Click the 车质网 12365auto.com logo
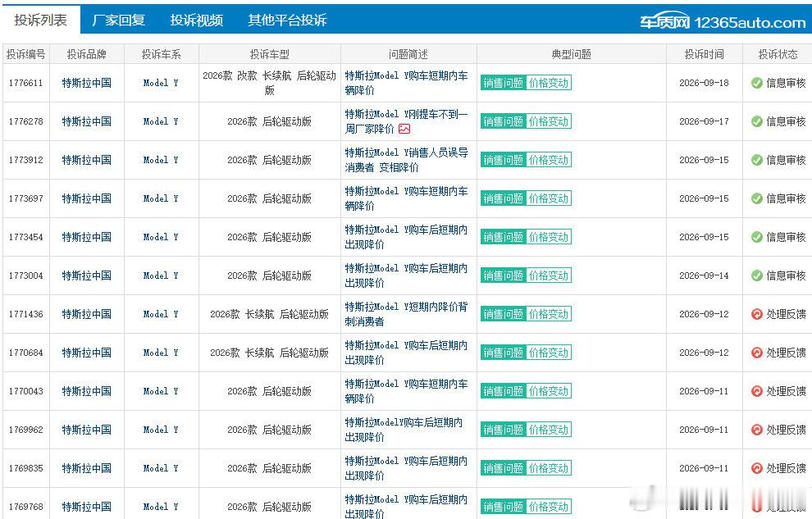Image resolution: width=812 pixels, height=519 pixels. (723, 22)
